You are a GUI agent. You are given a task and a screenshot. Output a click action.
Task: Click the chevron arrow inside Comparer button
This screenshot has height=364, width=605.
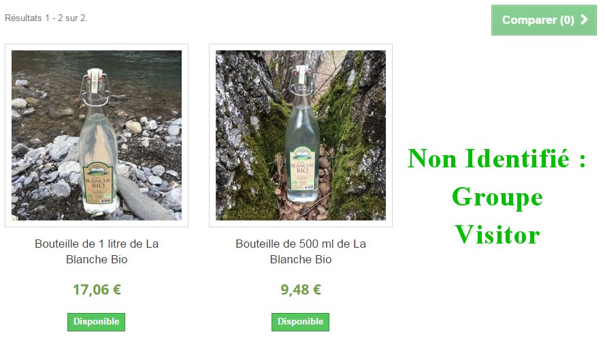(x=584, y=19)
